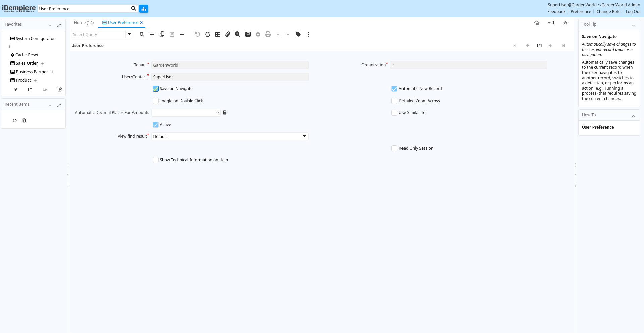Screen dimensions: 644x333
Task: Expand the Select Query dropdown
Action: pos(129,34)
